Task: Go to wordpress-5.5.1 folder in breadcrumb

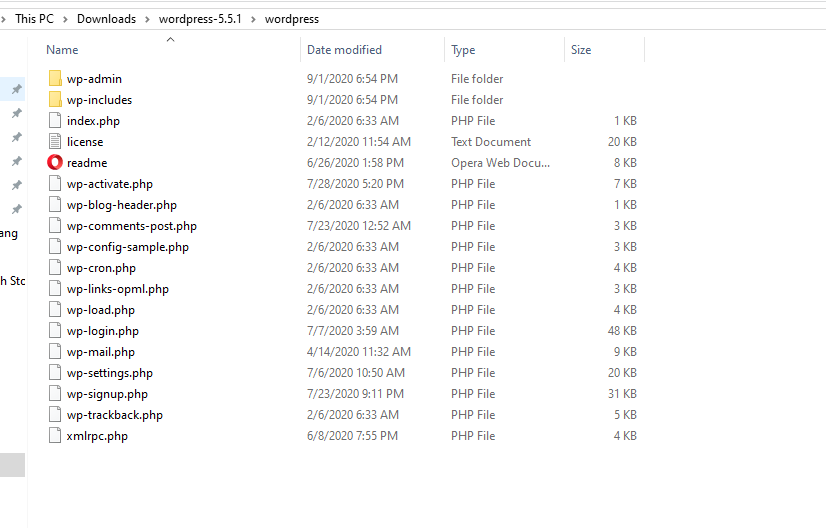Action: point(200,19)
